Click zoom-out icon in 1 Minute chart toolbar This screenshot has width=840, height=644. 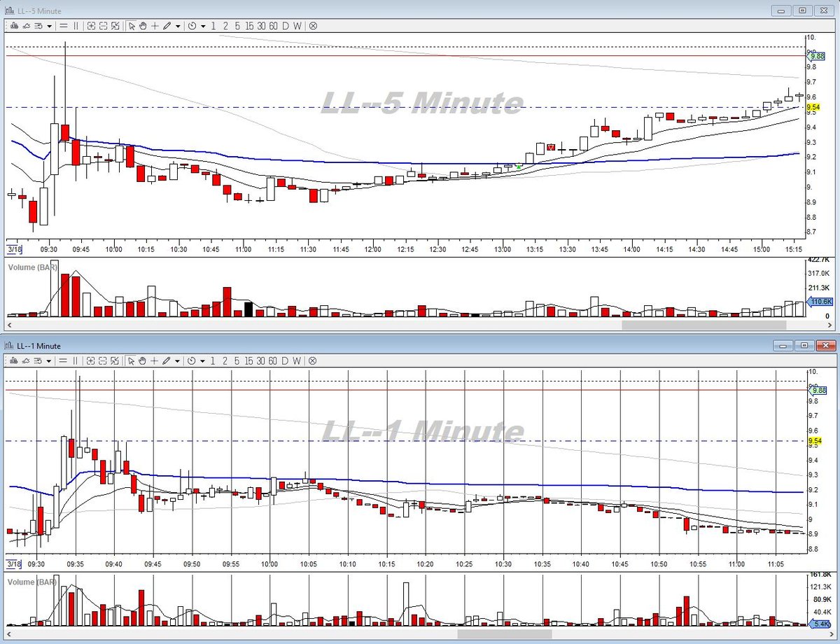coord(104,360)
